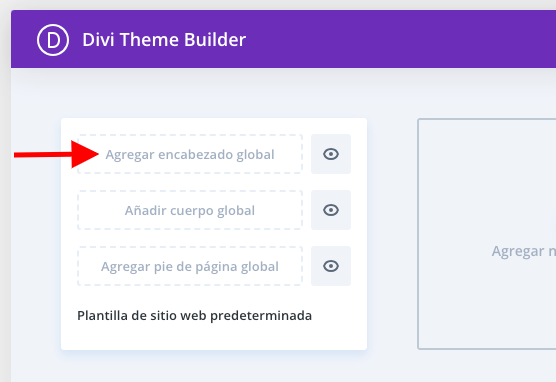The image size is (556, 382).
Task: Select the Plantilla de sitio web predeterminada label
Action: coord(194,315)
